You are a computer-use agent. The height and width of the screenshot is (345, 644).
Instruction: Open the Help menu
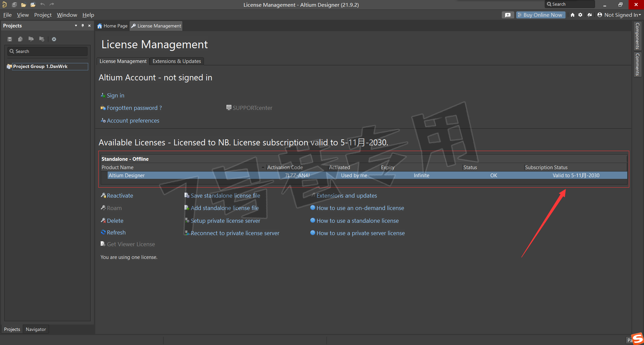pos(88,15)
